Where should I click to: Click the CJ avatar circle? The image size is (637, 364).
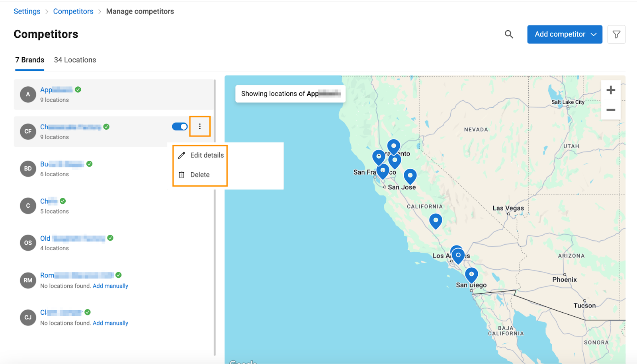coord(28,317)
